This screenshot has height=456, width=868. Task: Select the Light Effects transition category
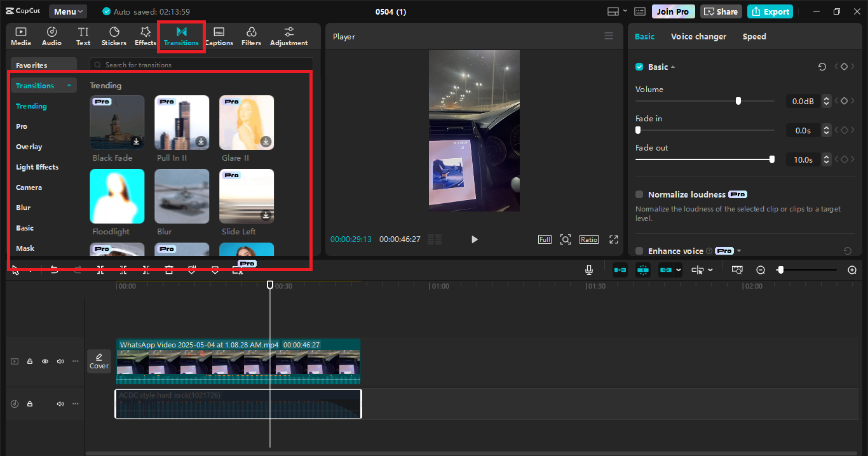pyautogui.click(x=37, y=167)
